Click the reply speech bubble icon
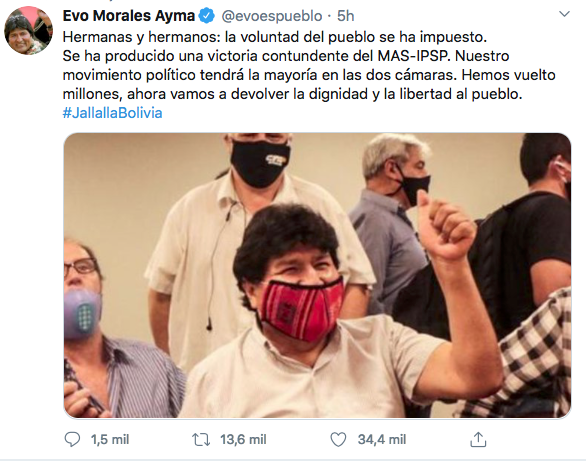586x461 pixels. coord(72,439)
